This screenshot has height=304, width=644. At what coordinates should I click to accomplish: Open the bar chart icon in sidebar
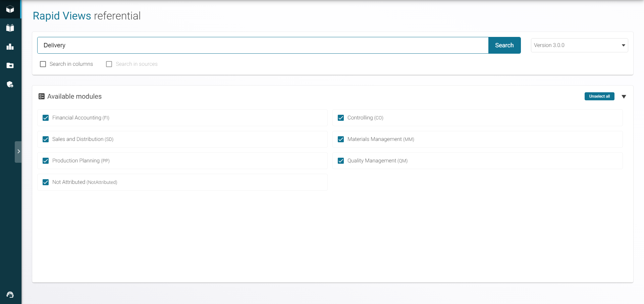click(10, 47)
